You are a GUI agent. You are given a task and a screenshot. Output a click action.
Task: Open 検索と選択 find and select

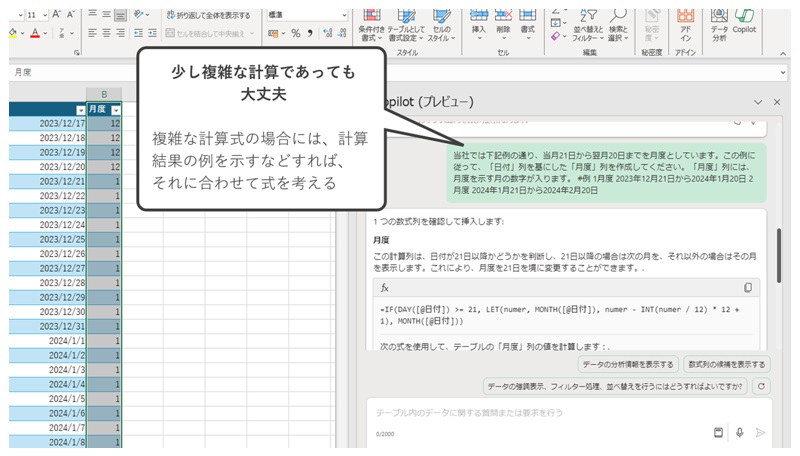[x=618, y=26]
